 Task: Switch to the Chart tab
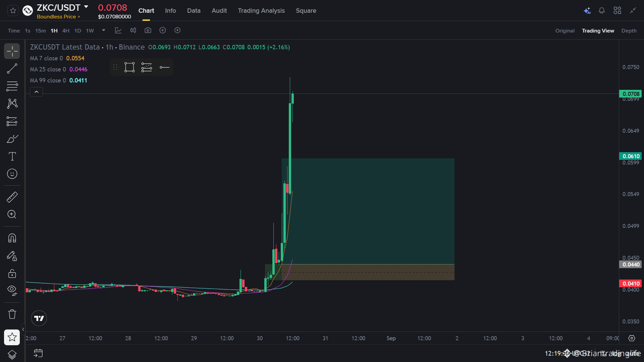(x=146, y=11)
